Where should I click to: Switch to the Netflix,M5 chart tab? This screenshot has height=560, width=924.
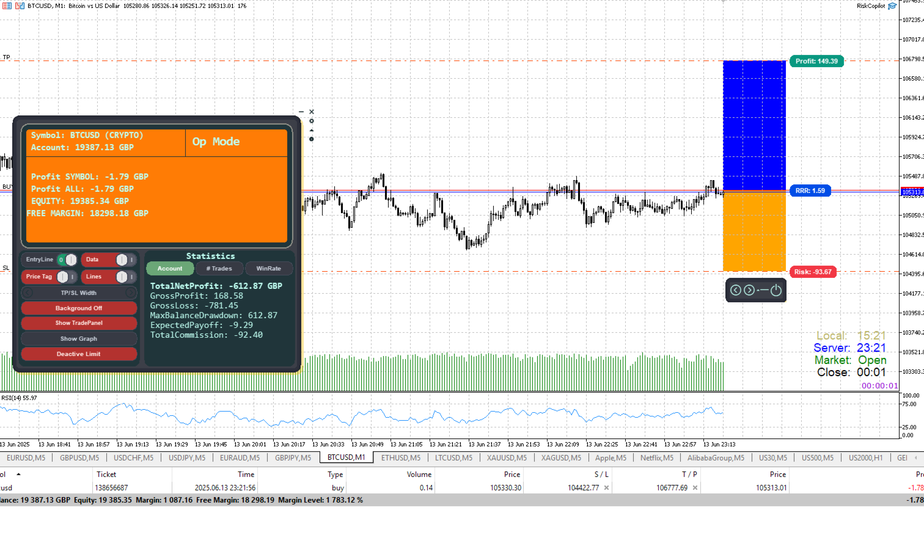point(657,458)
